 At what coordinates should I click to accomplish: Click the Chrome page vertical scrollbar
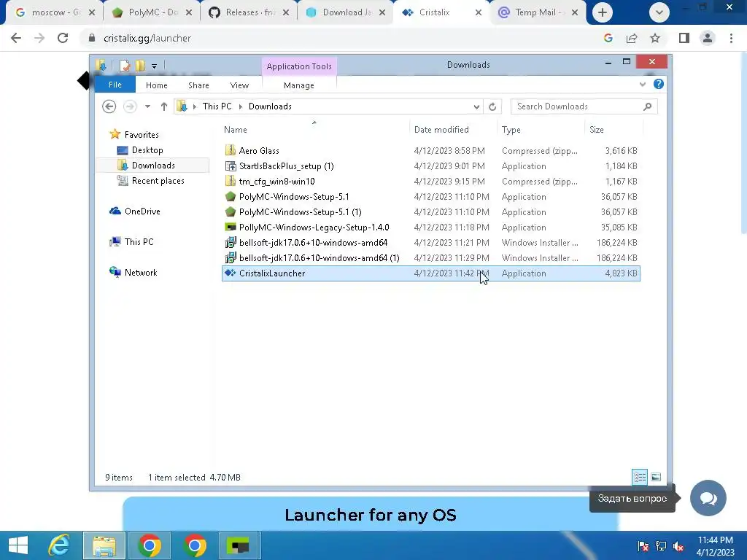pos(743,143)
